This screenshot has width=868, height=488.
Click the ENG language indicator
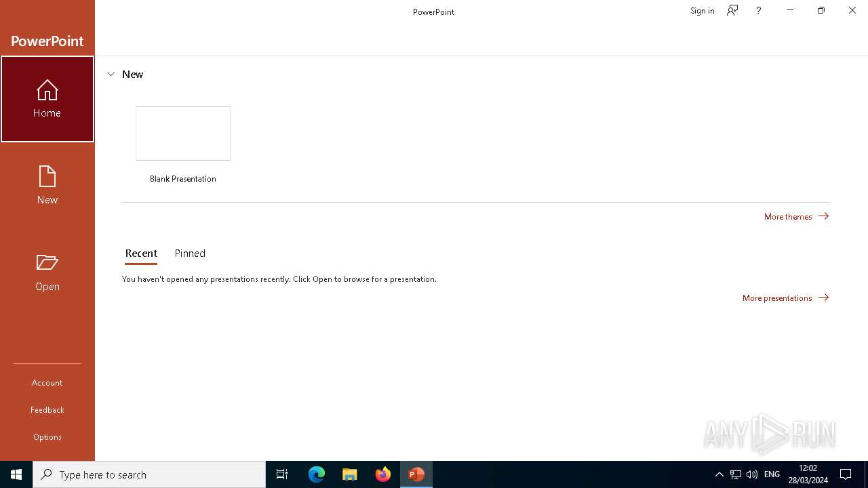point(772,474)
